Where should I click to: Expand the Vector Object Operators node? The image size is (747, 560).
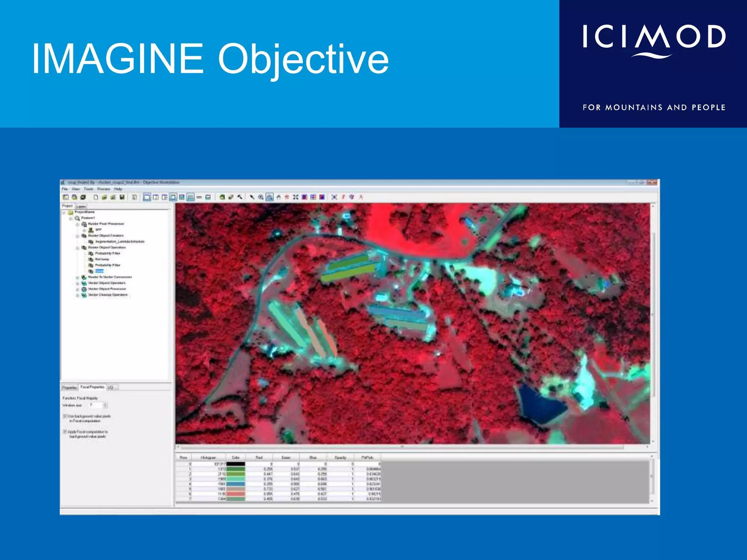[77, 283]
